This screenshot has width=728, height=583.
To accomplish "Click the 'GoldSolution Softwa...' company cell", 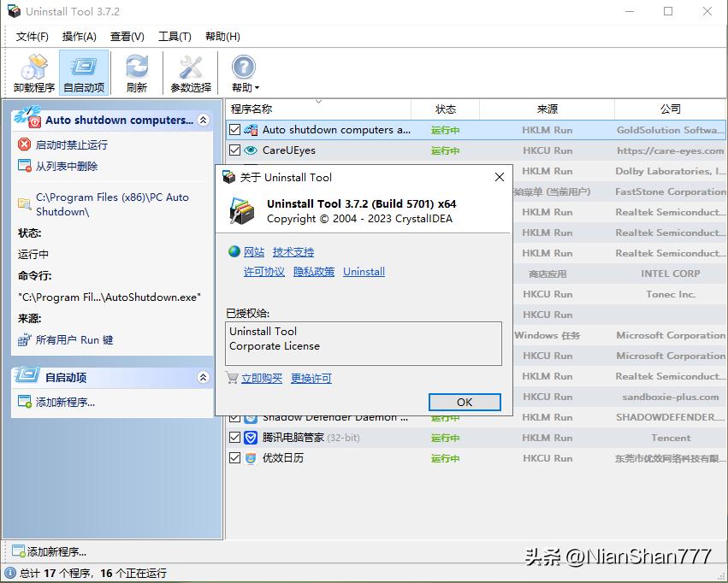I will 671,130.
